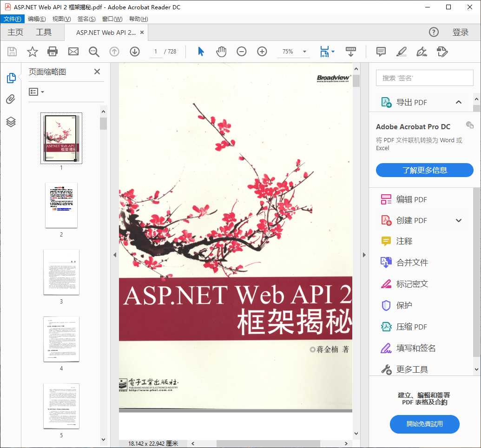Open the Layers panel in the sidebar
The width and height of the screenshot is (481, 448).
(11, 122)
